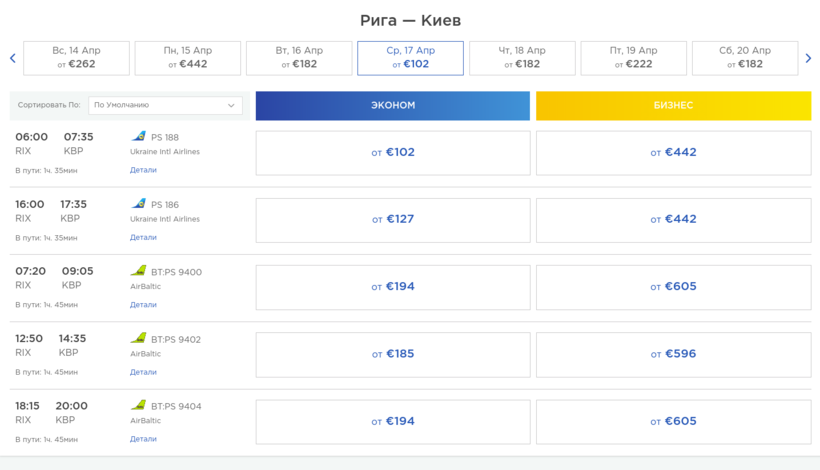
Task: Choose the Сб, 20 Апр date tab
Action: coord(745,58)
